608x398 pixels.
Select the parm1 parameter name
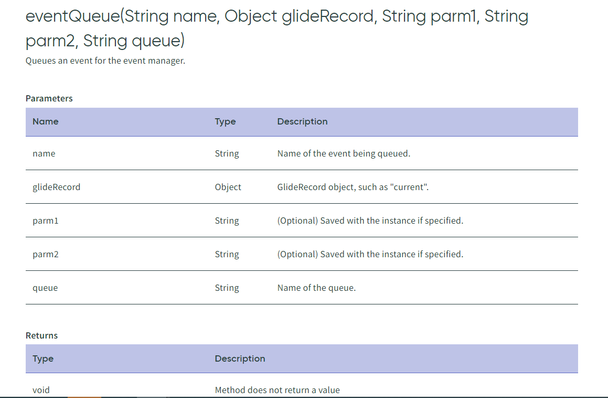[45, 221]
